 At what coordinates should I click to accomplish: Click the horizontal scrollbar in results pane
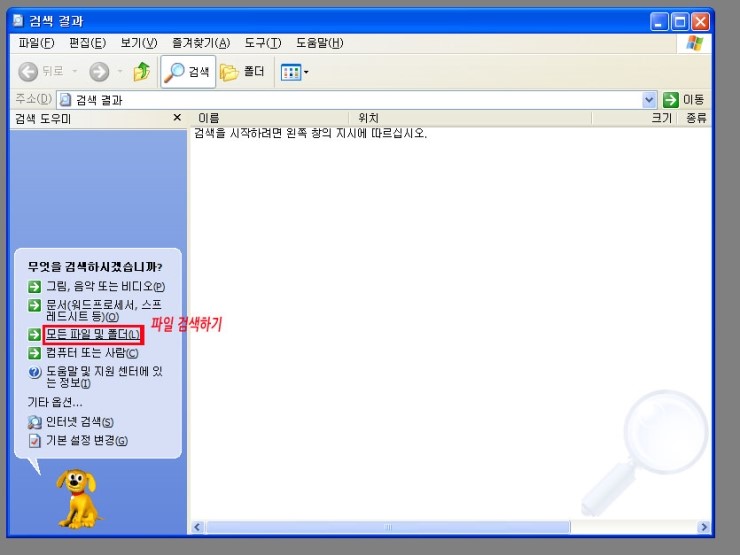point(450,527)
